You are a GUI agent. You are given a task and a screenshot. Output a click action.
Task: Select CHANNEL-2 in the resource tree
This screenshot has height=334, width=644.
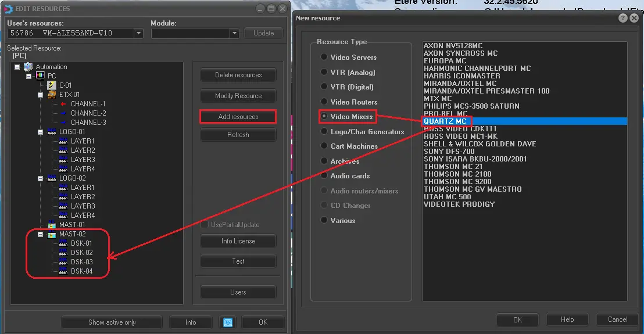pyautogui.click(x=88, y=113)
